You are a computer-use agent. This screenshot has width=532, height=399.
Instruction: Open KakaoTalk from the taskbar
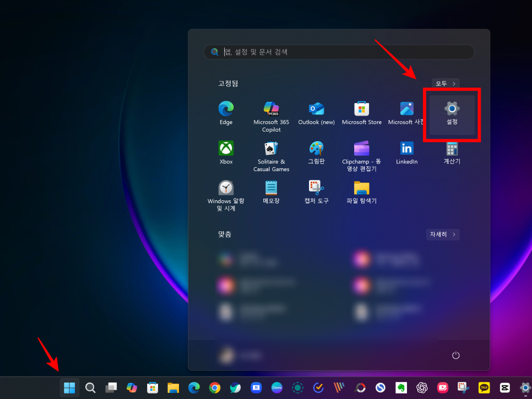pyautogui.click(x=484, y=387)
